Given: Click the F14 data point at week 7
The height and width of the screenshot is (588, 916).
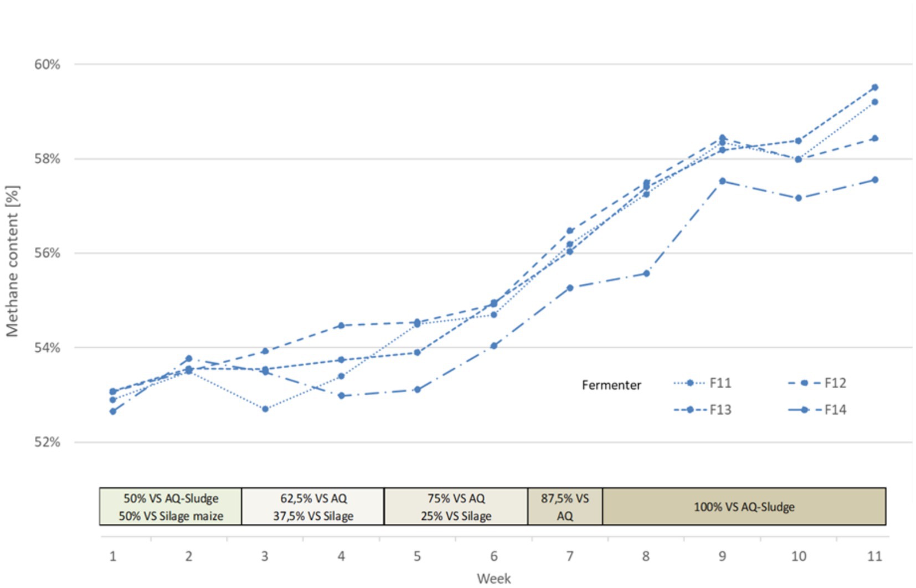Looking at the screenshot, I should tap(570, 288).
